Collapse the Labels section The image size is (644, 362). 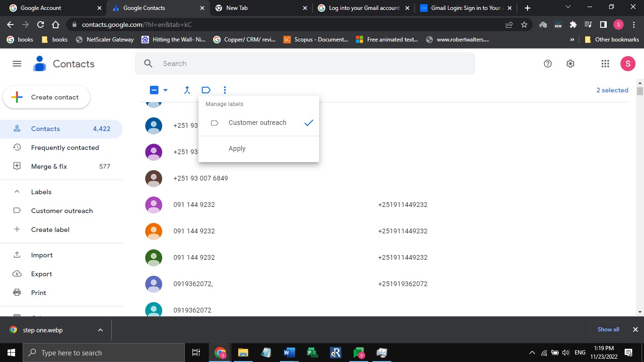coord(17,192)
